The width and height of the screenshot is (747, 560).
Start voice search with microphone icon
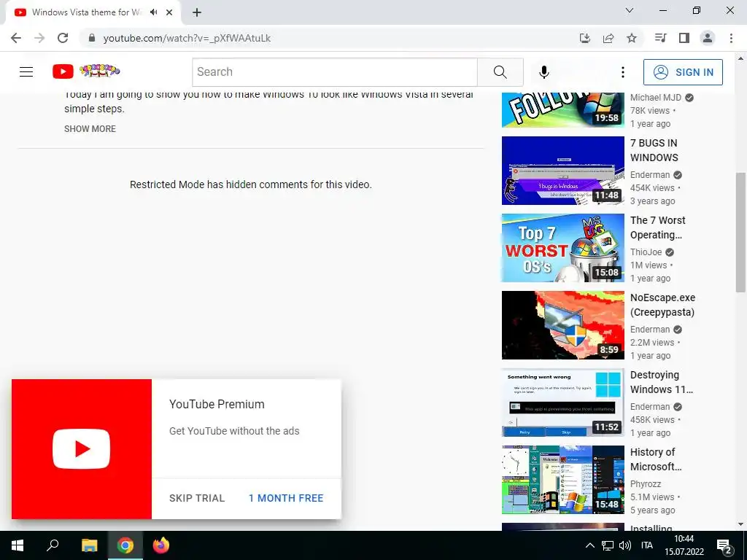[x=543, y=72]
